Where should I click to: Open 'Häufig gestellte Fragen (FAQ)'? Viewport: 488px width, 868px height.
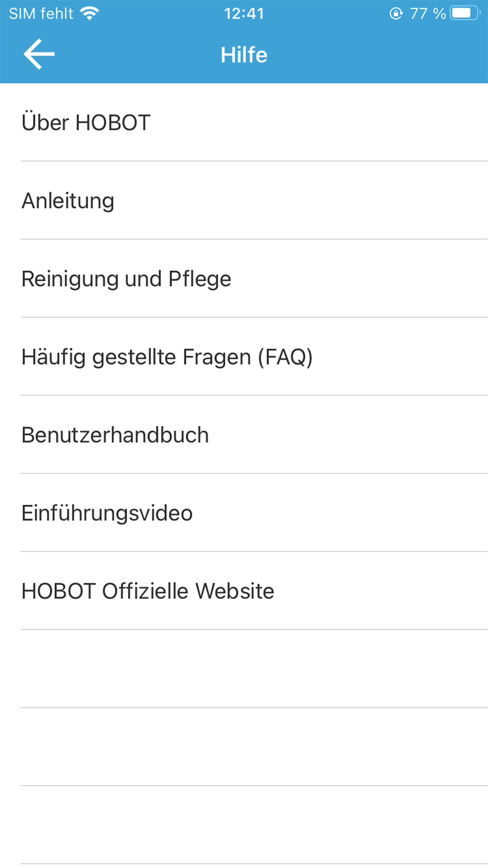167,357
